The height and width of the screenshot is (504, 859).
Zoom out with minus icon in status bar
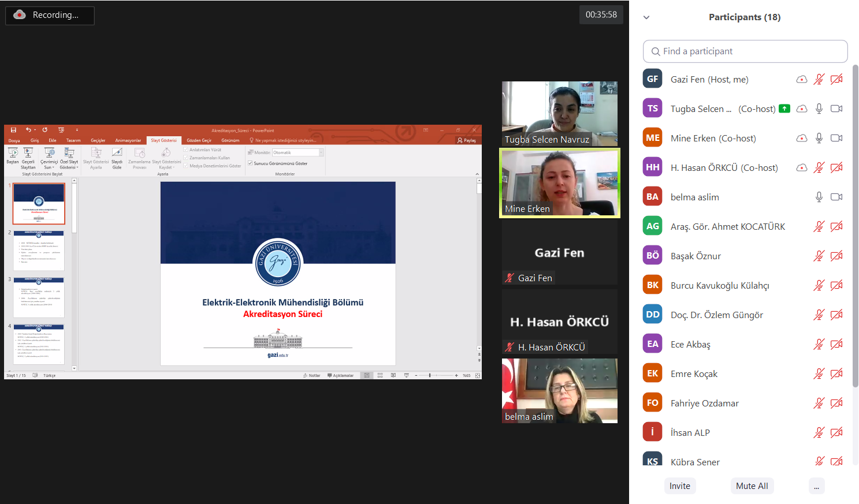[x=416, y=375]
